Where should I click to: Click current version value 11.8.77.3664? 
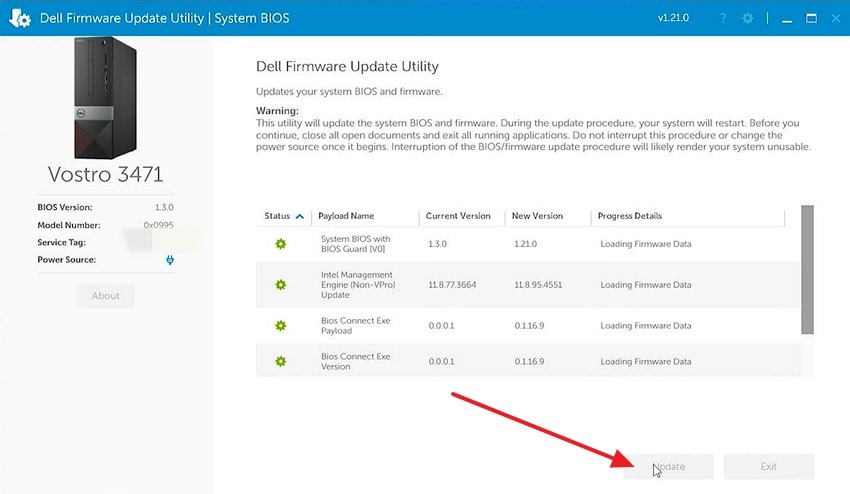click(x=452, y=285)
